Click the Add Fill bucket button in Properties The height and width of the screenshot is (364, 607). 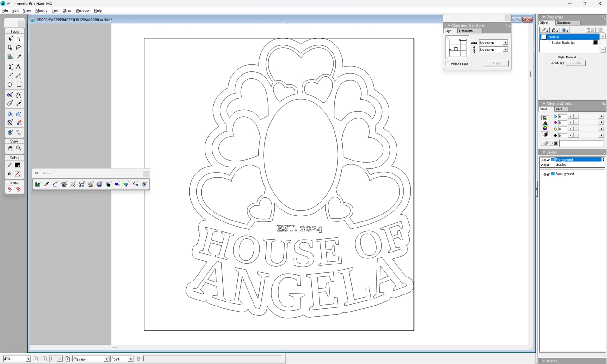(x=555, y=30)
